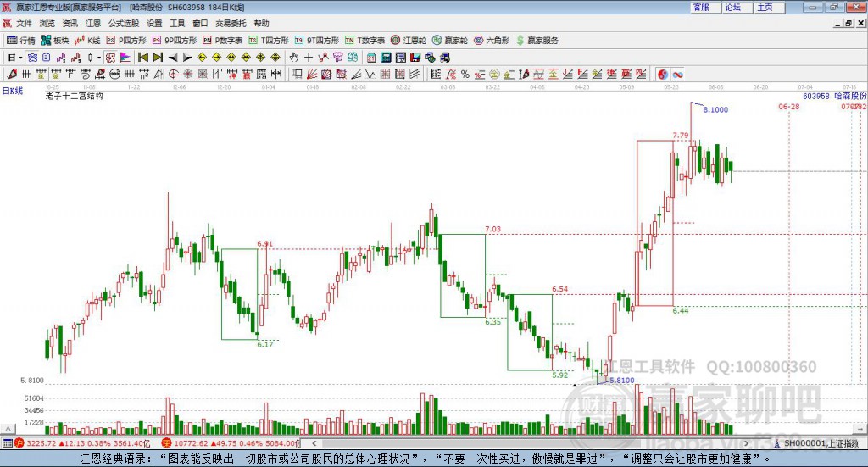
Task: Click the Shanghai index 3225.72 status entry
Action: (x=83, y=443)
